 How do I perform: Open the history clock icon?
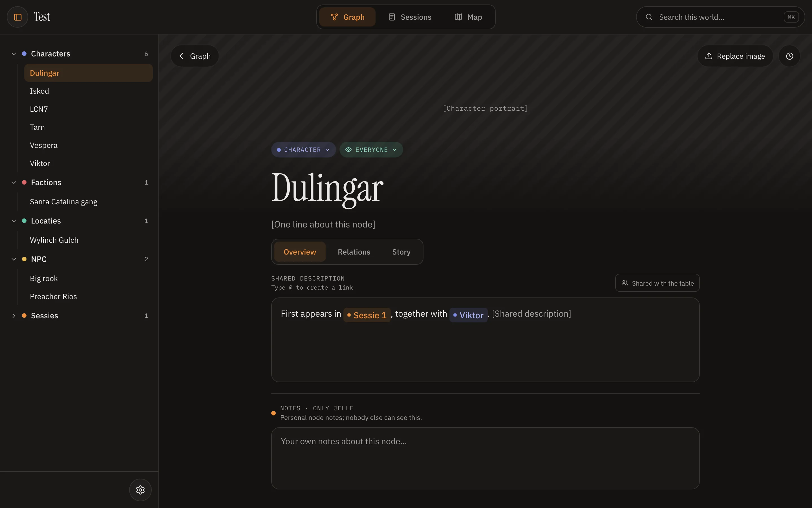(789, 56)
